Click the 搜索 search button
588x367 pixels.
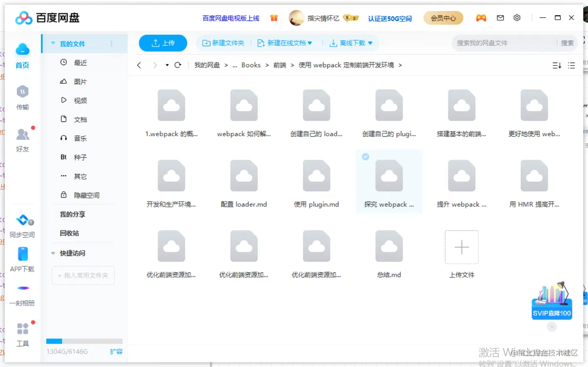click(x=567, y=43)
